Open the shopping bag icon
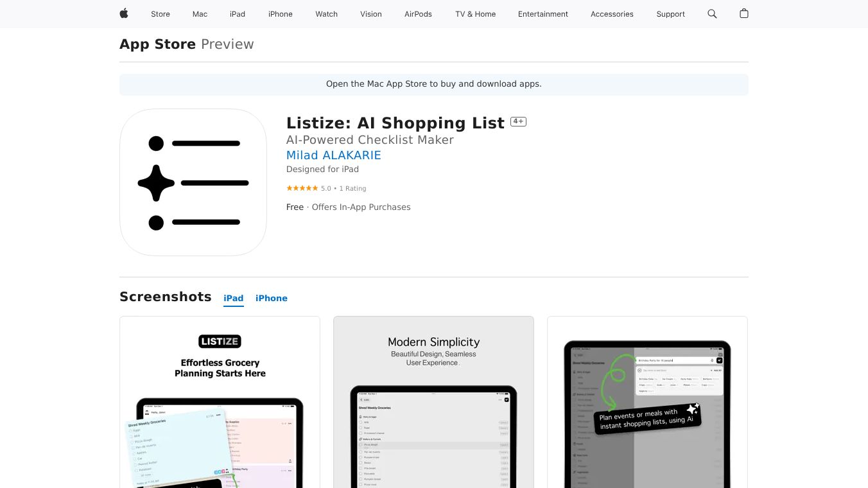 click(x=744, y=13)
